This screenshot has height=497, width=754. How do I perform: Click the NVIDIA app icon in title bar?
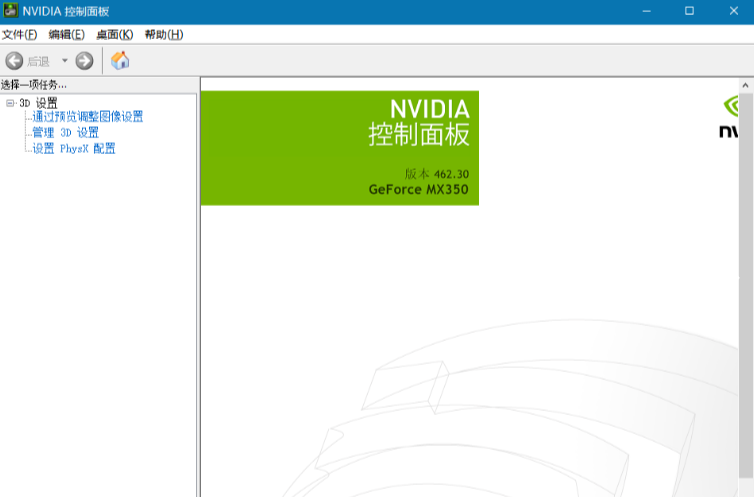(11, 11)
